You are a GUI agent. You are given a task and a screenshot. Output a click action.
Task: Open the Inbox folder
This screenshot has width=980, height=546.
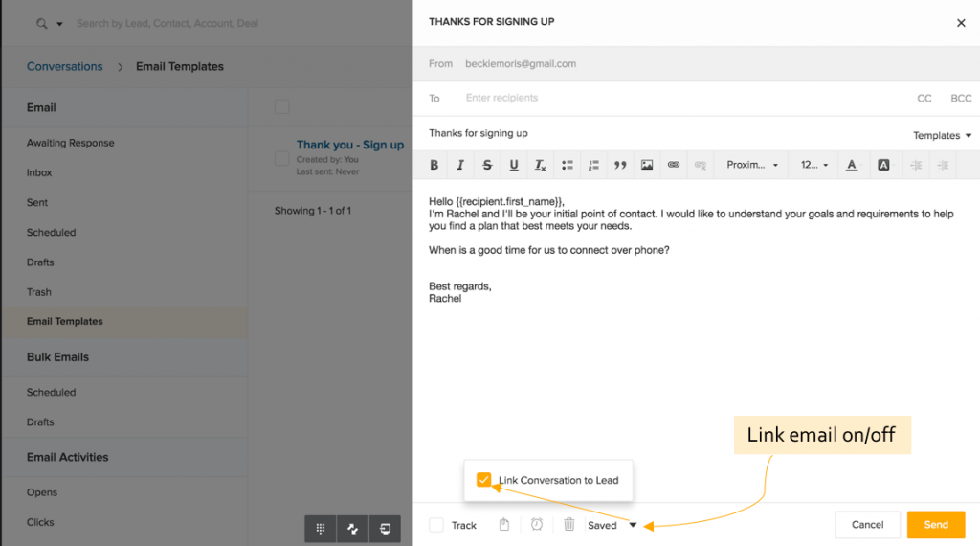(38, 172)
